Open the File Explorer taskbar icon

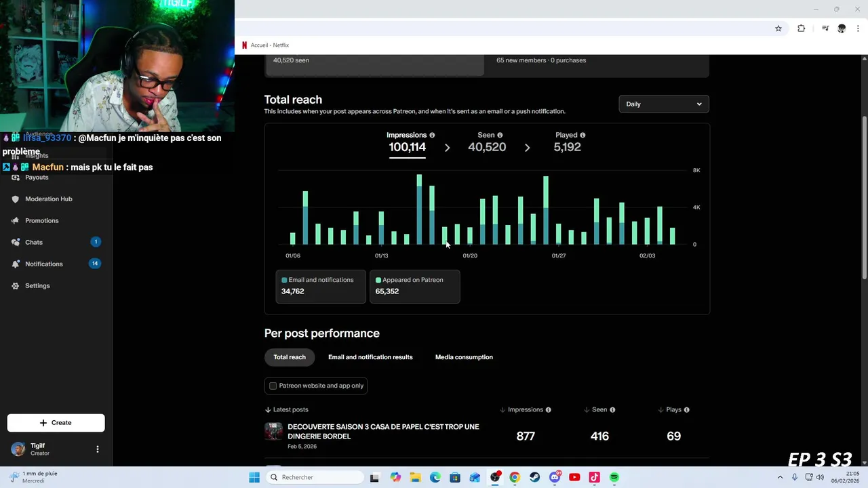(x=415, y=477)
